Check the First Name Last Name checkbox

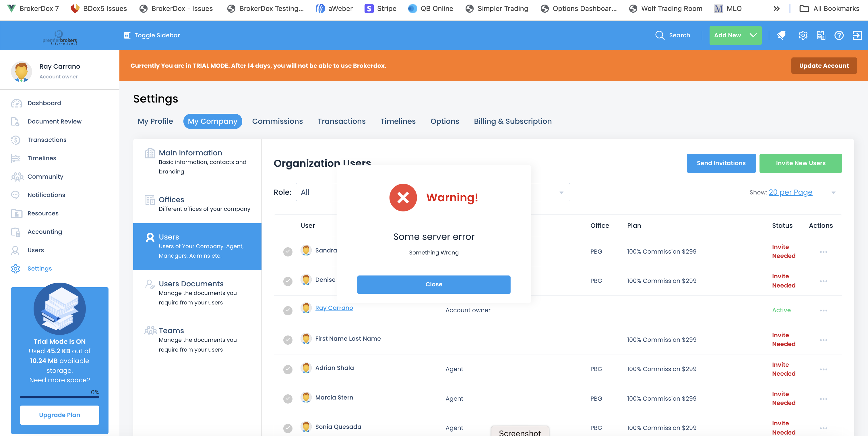point(288,340)
